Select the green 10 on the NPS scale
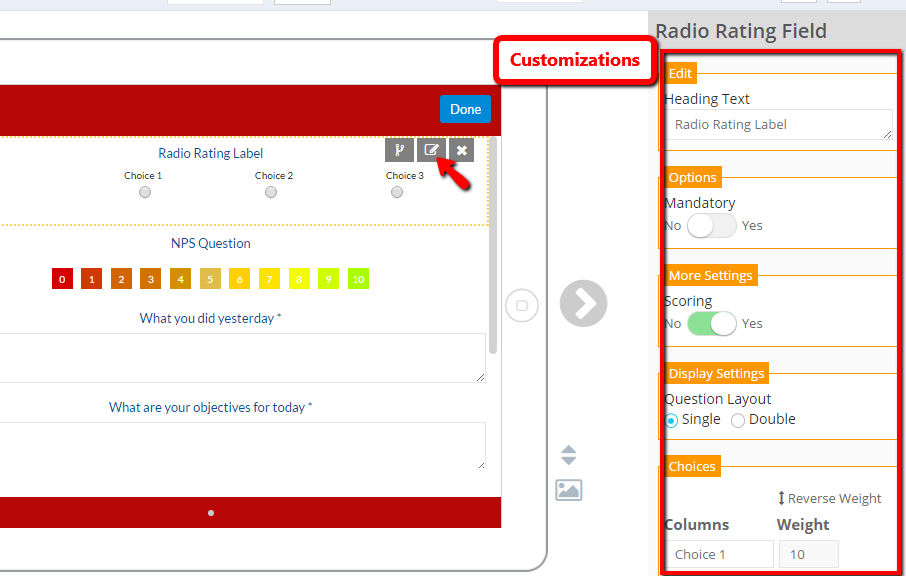The width and height of the screenshot is (906, 576). 358,279
